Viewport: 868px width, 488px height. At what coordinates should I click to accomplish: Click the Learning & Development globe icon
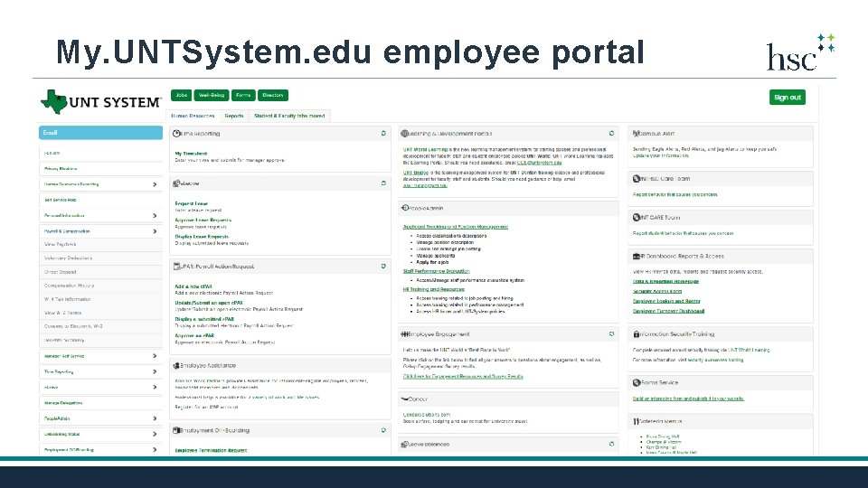405,134
